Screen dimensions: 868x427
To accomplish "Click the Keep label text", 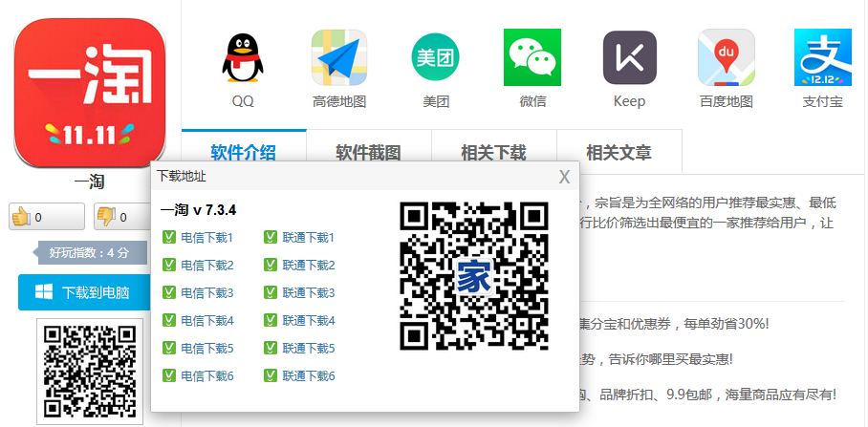I will click(x=629, y=102).
